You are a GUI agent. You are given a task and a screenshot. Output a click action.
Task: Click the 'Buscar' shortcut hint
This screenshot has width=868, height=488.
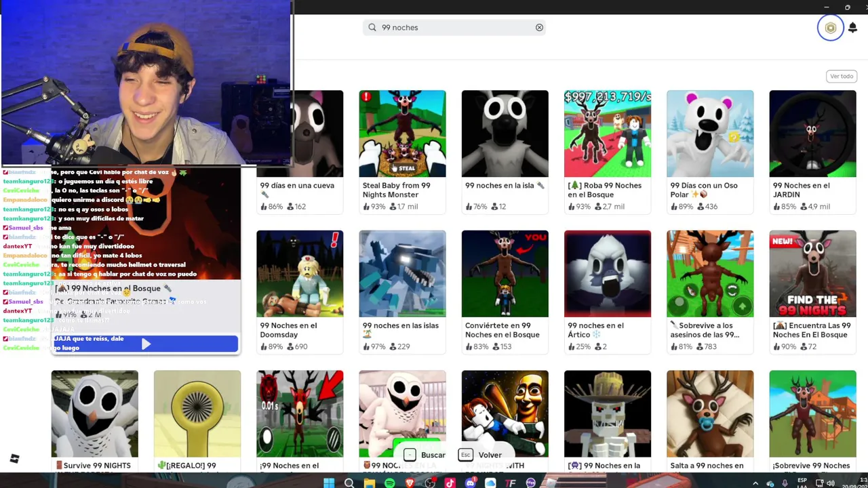pyautogui.click(x=425, y=455)
